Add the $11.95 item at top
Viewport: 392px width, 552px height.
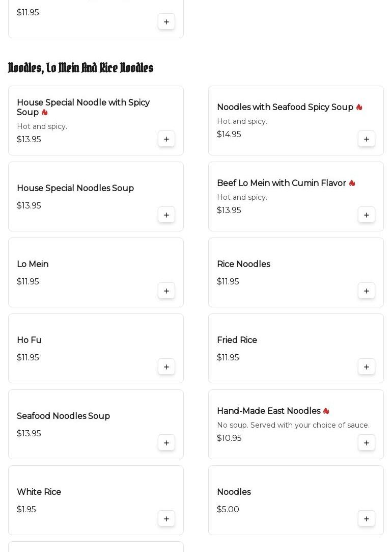pos(166,22)
